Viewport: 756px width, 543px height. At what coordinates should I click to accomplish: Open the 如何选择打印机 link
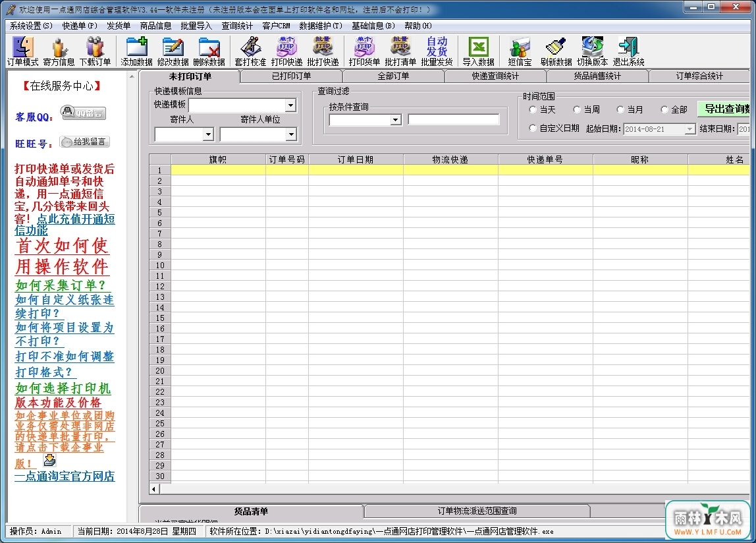click(x=63, y=388)
